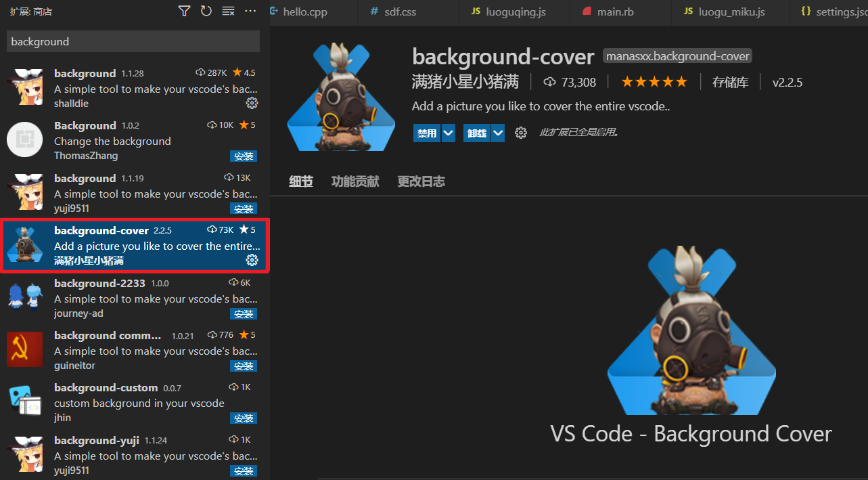Expand the 禁用 dropdown arrow
Screen dimensions: 868x480
click(449, 133)
